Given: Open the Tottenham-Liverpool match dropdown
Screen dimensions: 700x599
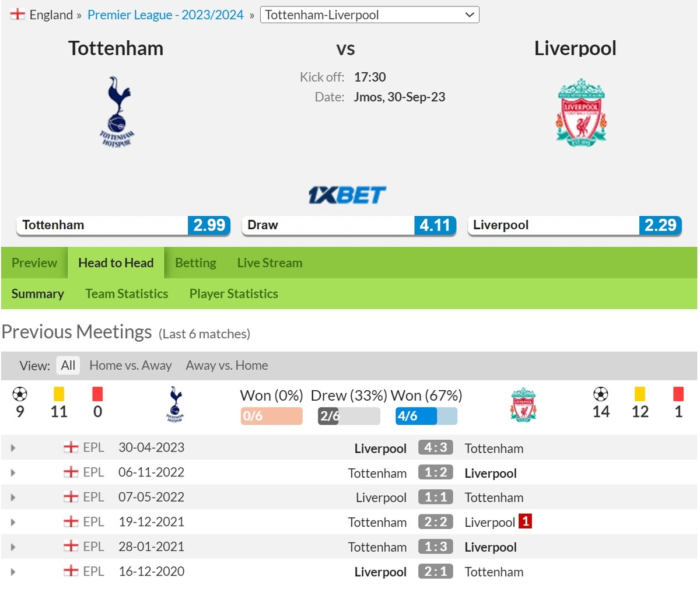Looking at the screenshot, I should tap(369, 15).
